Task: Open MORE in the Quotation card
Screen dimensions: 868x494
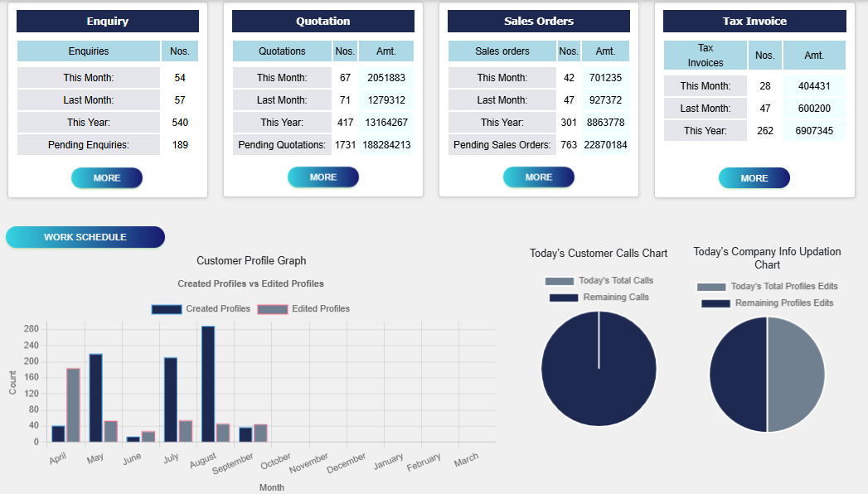Action: tap(322, 177)
